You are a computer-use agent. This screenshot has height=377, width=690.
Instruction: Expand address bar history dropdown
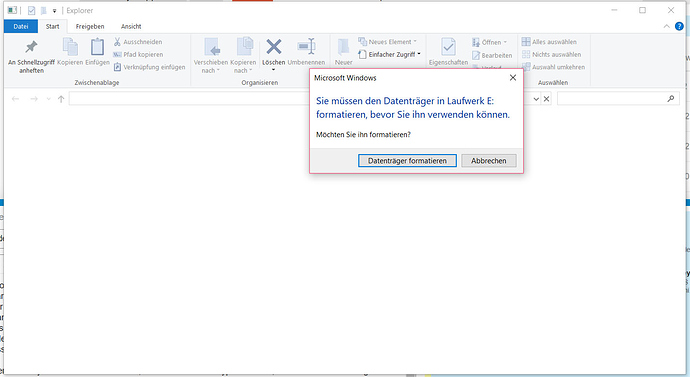pyautogui.click(x=536, y=99)
